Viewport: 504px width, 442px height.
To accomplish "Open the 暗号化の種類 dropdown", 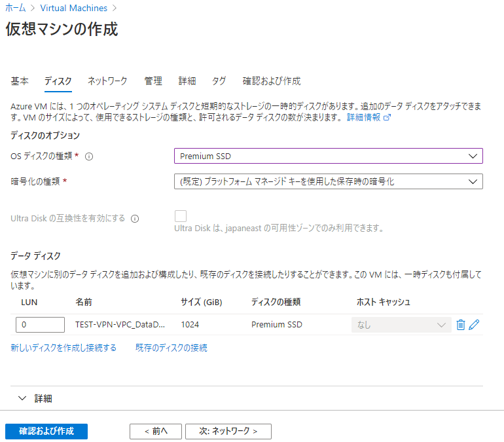I will click(x=329, y=181).
